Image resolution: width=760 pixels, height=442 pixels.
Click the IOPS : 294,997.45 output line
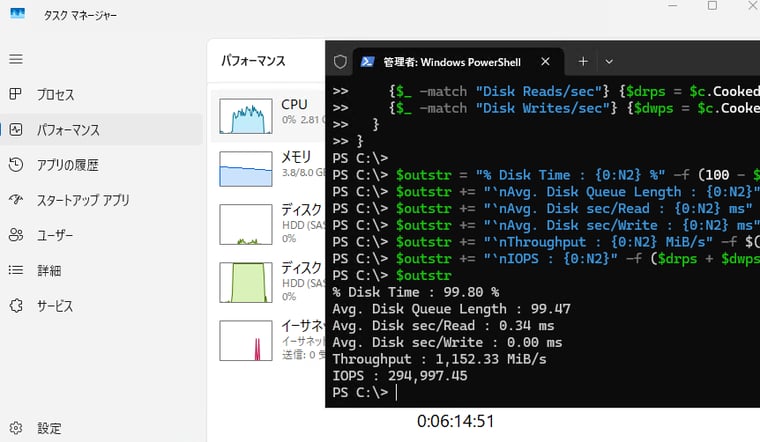400,376
